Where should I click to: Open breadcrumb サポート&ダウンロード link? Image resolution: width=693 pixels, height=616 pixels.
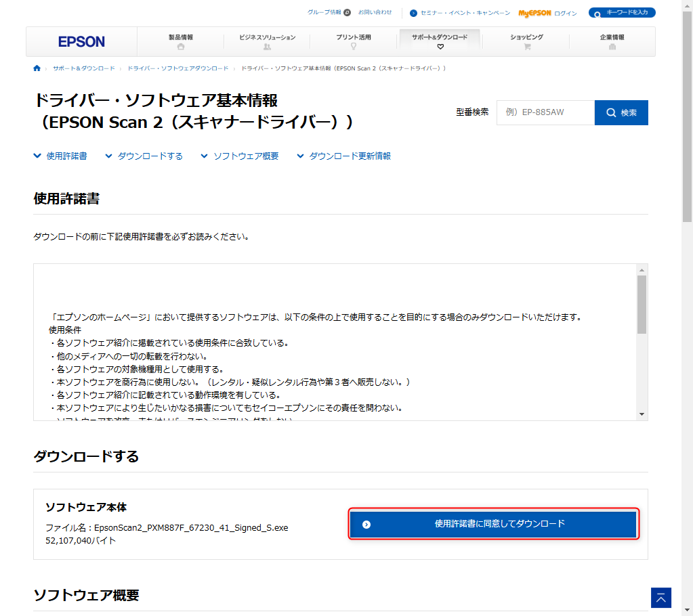[84, 68]
